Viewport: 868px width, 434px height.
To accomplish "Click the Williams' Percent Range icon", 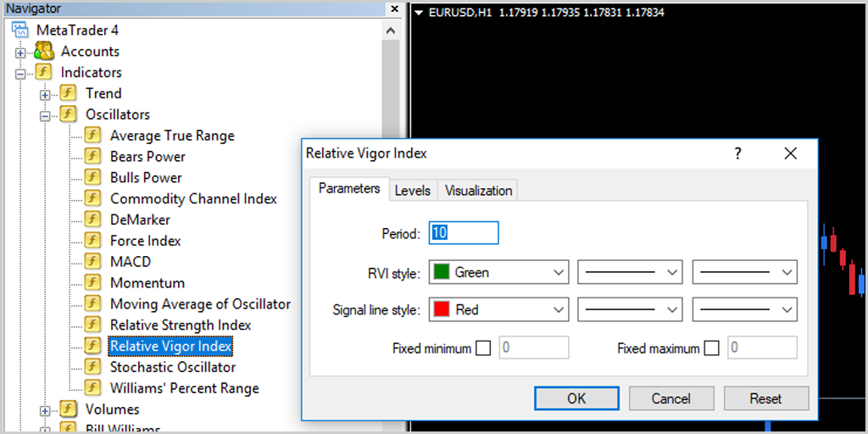I will tap(92, 387).
